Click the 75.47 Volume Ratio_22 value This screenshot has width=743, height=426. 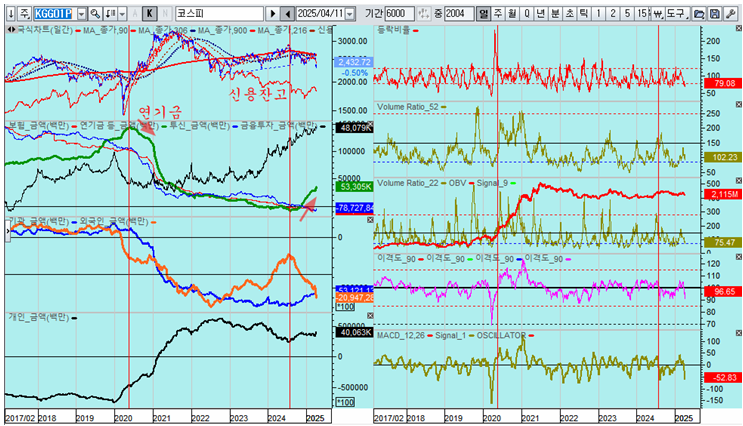pos(723,243)
